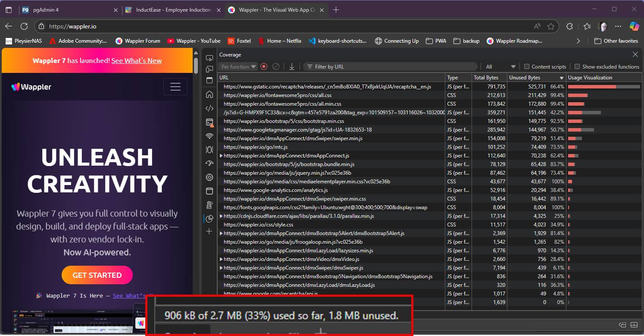Open the Network tool wifi icon

(209, 136)
